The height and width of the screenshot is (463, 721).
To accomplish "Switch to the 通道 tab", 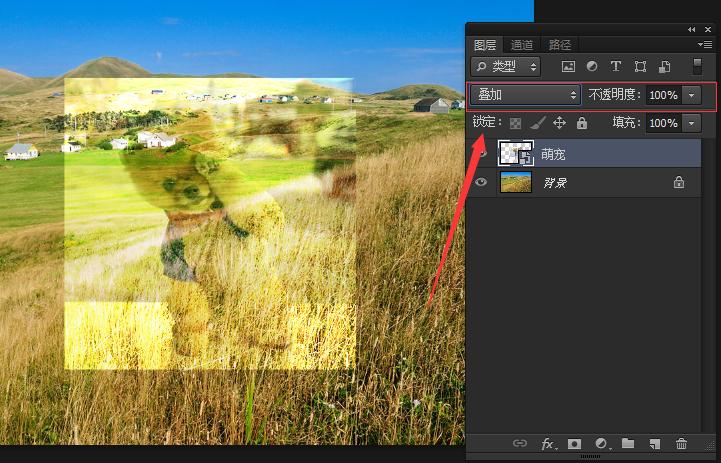I will [x=521, y=45].
